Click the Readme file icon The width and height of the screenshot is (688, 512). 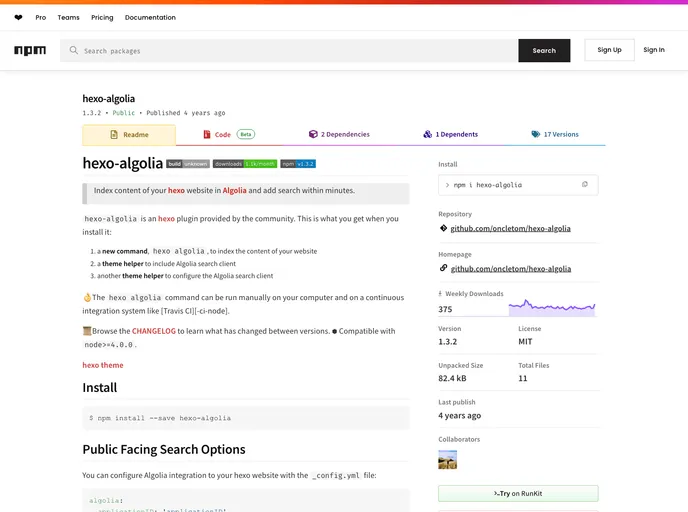(114, 135)
